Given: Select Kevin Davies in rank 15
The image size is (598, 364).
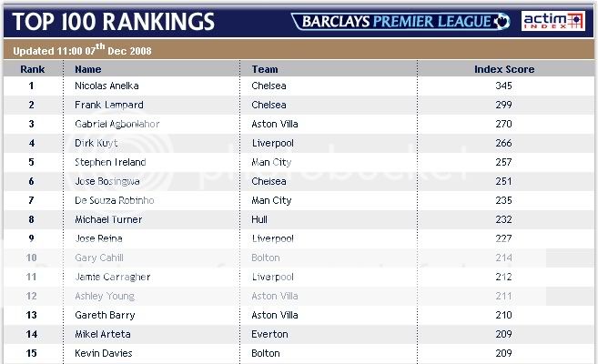Looking at the screenshot, I should [103, 353].
